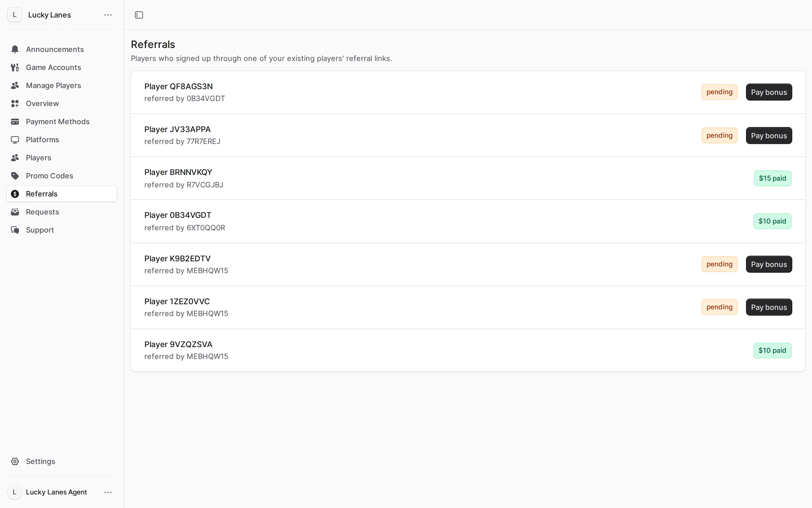The height and width of the screenshot is (508, 812).
Task: Open Lucky Lanes workspace options menu
Action: pos(108,15)
